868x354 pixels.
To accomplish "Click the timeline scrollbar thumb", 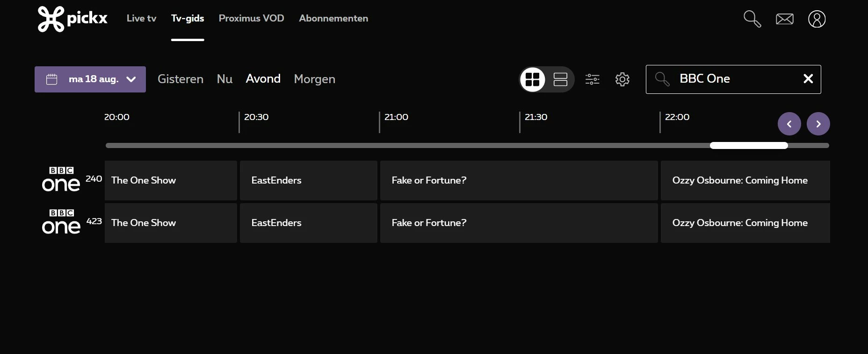I will click(x=749, y=145).
